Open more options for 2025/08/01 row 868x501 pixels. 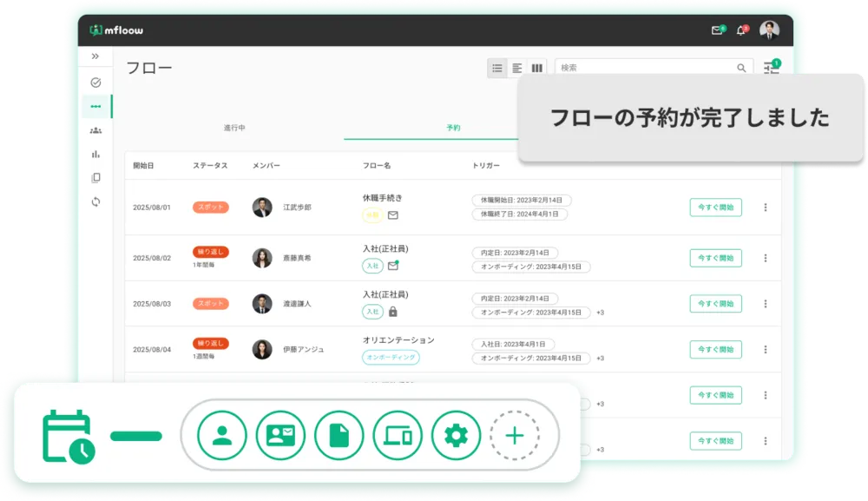pos(766,207)
